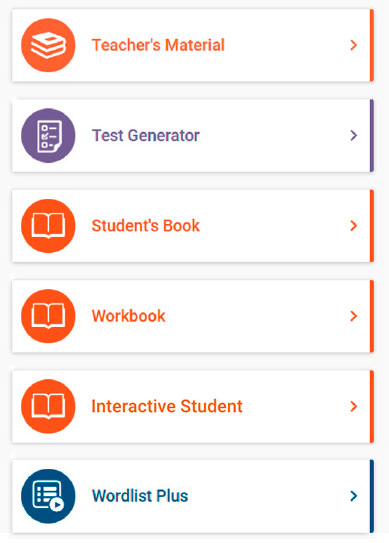Image resolution: width=389 pixels, height=543 pixels.
Task: Click the Interactive Student book icon
Action: click(48, 406)
